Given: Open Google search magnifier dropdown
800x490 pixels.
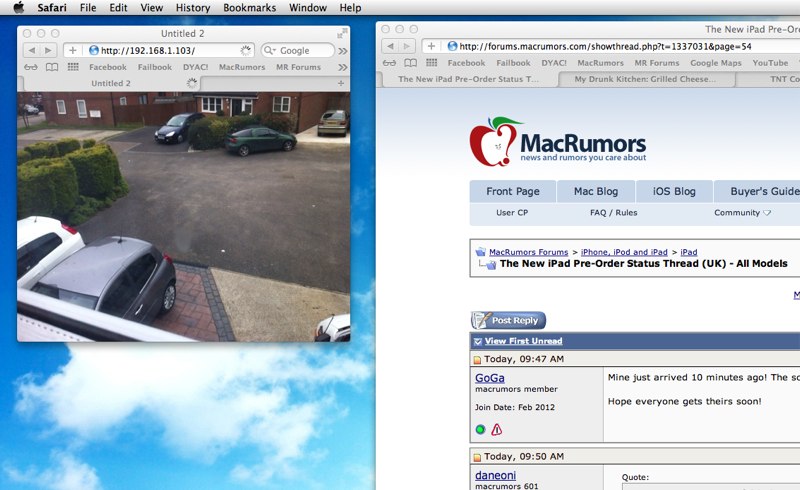Looking at the screenshot, I should (x=269, y=50).
